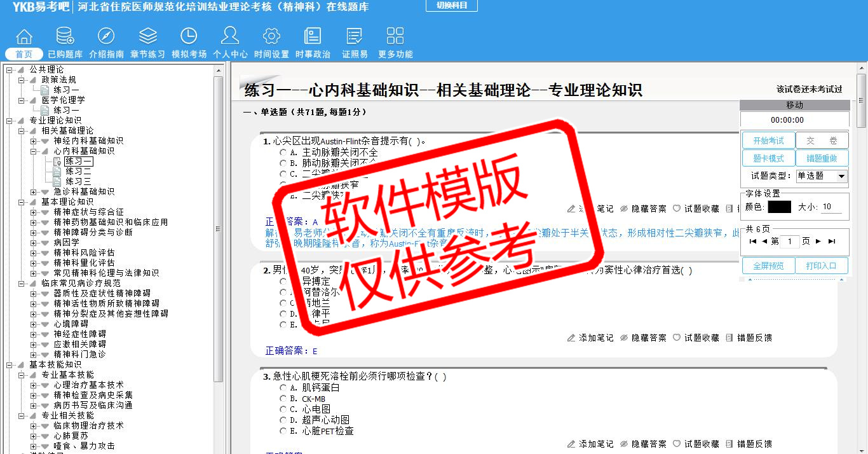Viewport: 868px width, 454px height.
Task: Open 练习一 under 医学伦理学
Action: pos(66,110)
